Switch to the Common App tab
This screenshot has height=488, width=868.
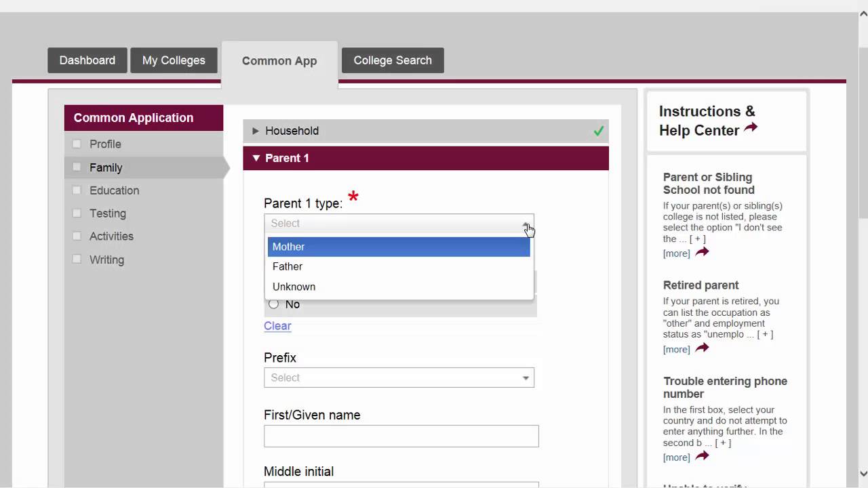(x=279, y=61)
